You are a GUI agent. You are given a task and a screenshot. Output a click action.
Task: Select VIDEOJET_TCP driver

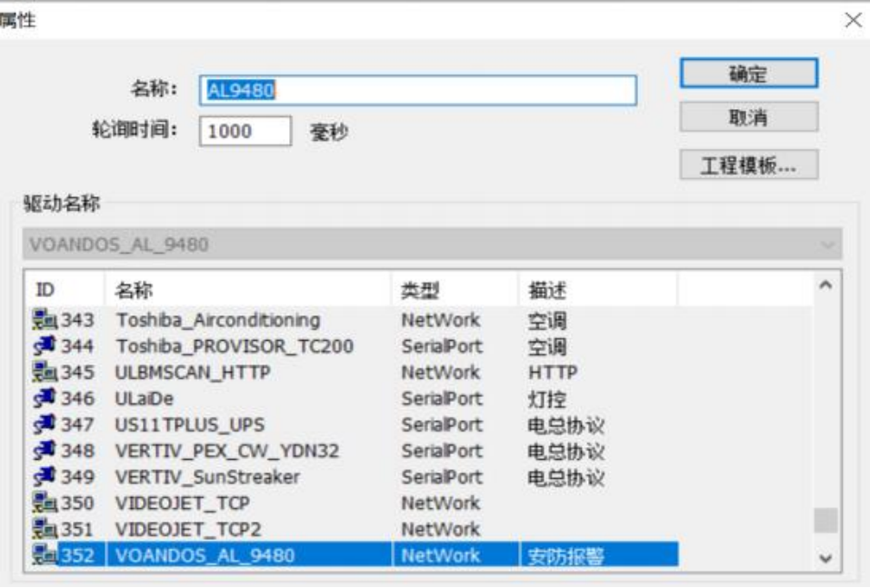point(182,503)
